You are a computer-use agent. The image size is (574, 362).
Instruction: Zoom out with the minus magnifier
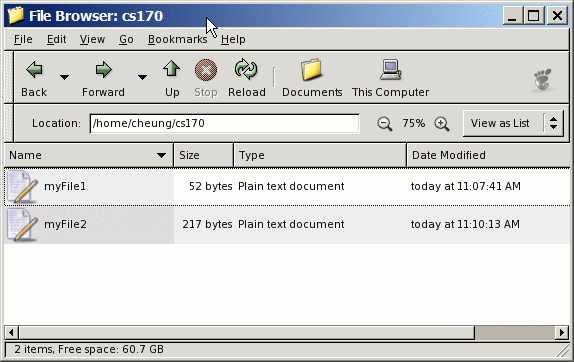pyautogui.click(x=385, y=124)
